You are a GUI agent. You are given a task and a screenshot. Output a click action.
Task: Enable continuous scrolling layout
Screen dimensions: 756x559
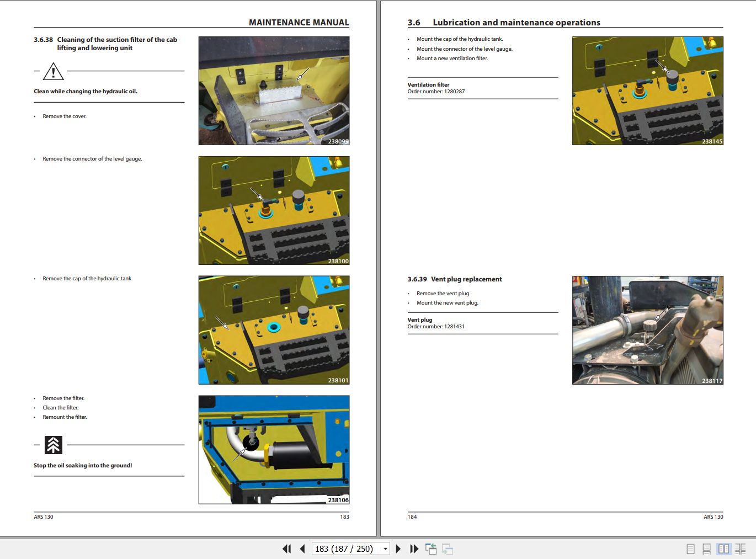point(707,549)
